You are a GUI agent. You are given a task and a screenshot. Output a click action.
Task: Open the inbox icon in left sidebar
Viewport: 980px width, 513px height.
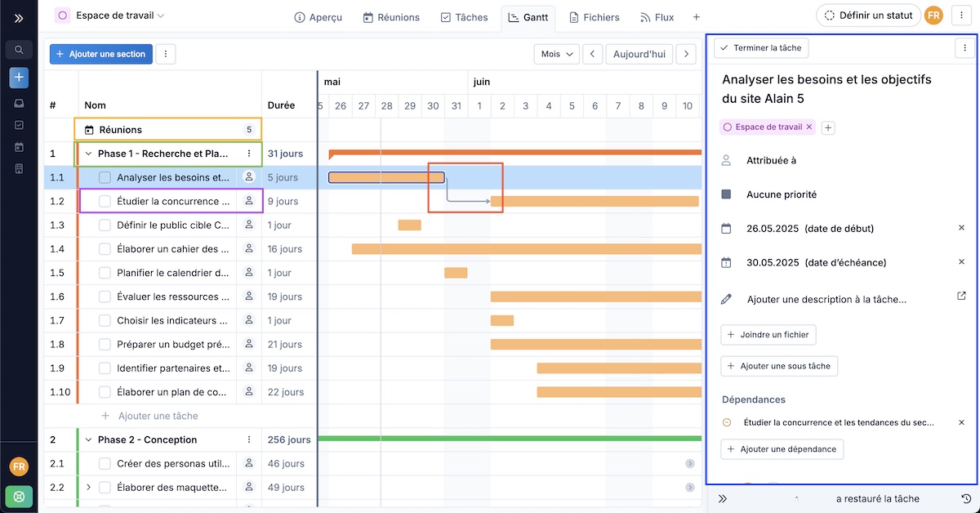click(x=19, y=104)
